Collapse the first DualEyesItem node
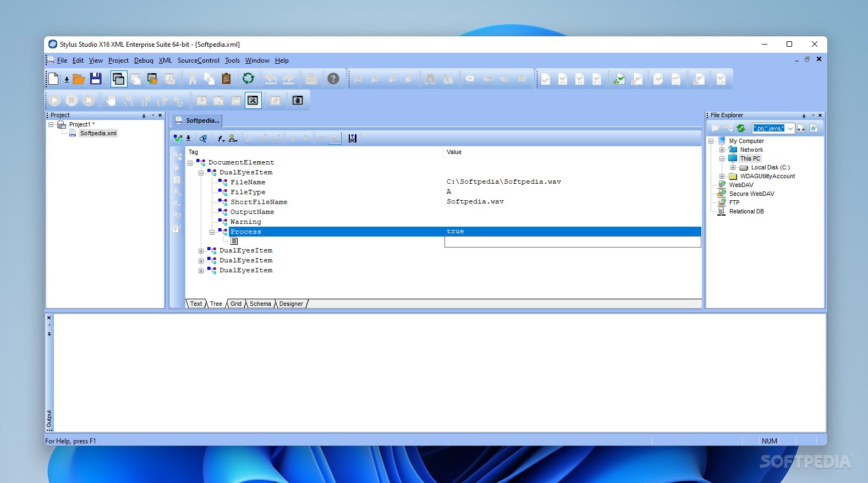 (x=201, y=173)
